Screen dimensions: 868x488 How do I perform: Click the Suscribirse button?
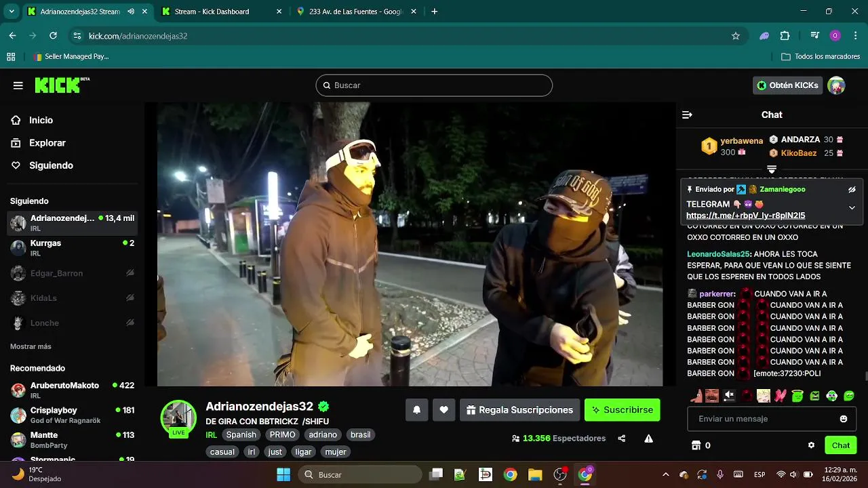tap(622, 409)
